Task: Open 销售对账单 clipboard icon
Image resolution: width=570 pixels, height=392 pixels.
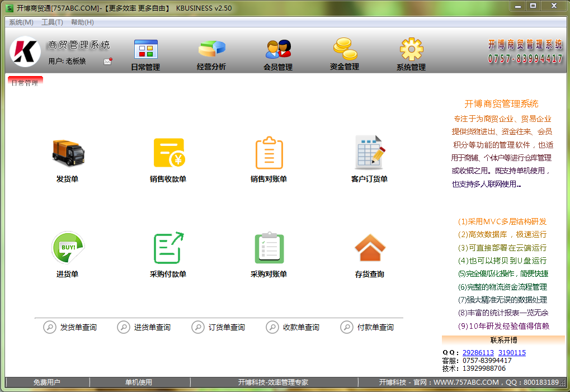Action: tap(269, 153)
